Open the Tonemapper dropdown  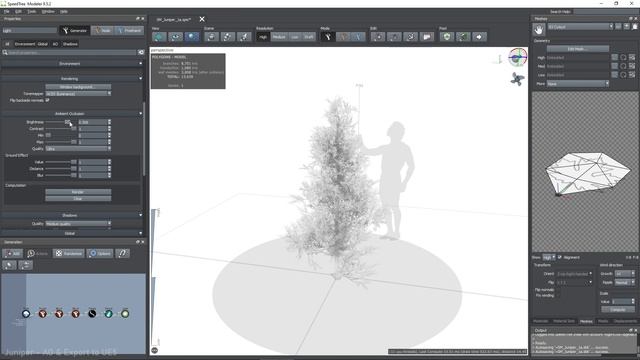pyautogui.click(x=78, y=93)
